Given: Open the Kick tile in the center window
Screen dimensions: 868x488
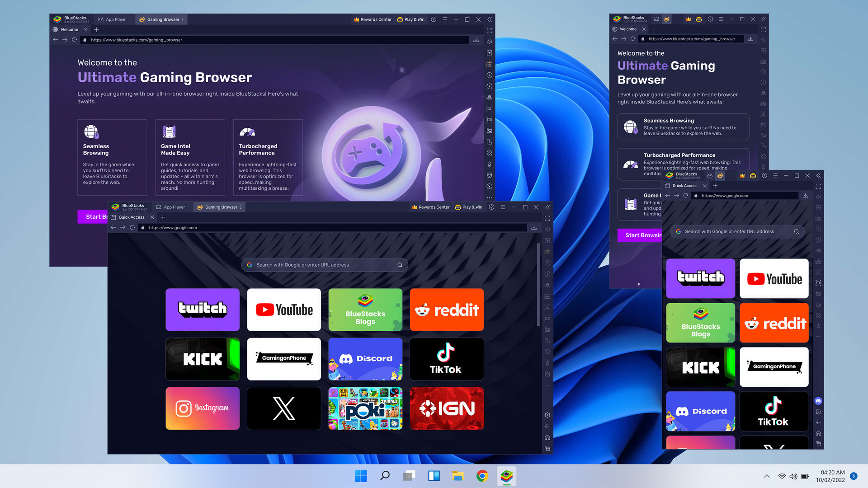Looking at the screenshot, I should tap(203, 359).
